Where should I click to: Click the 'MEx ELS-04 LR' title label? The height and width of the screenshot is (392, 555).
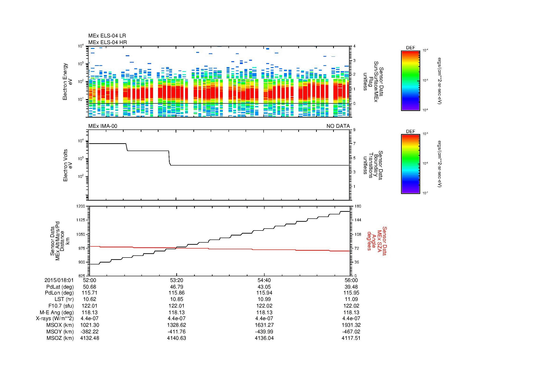[107, 36]
